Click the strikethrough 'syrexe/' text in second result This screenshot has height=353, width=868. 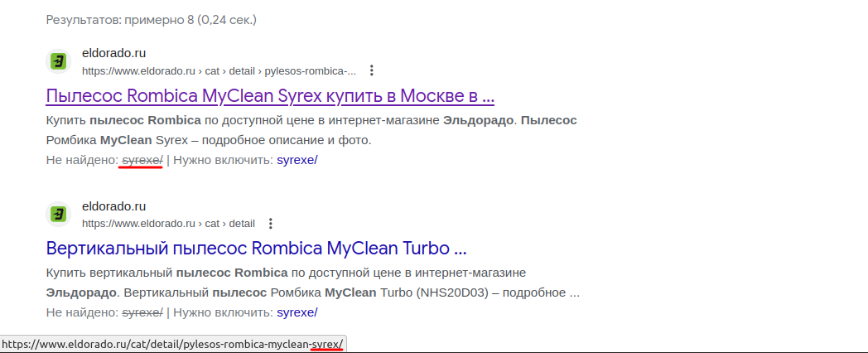tap(142, 312)
